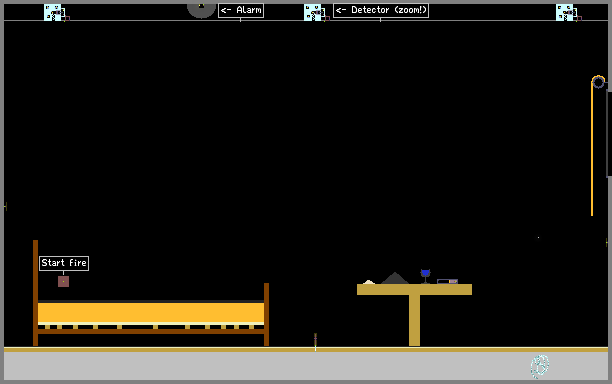Click the dark gray powder pile
Screen dimensions: 612x384
pos(395,278)
